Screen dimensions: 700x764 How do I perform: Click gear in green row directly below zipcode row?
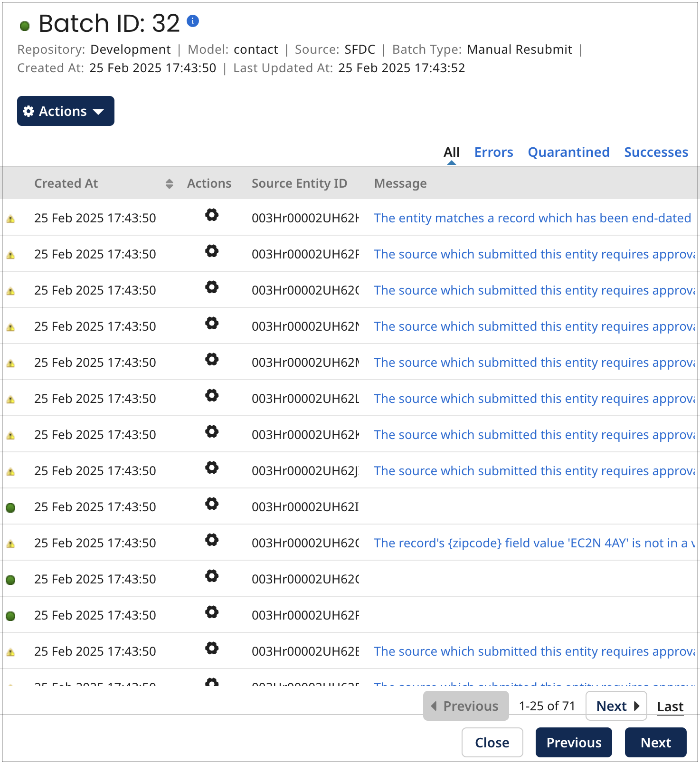(212, 576)
